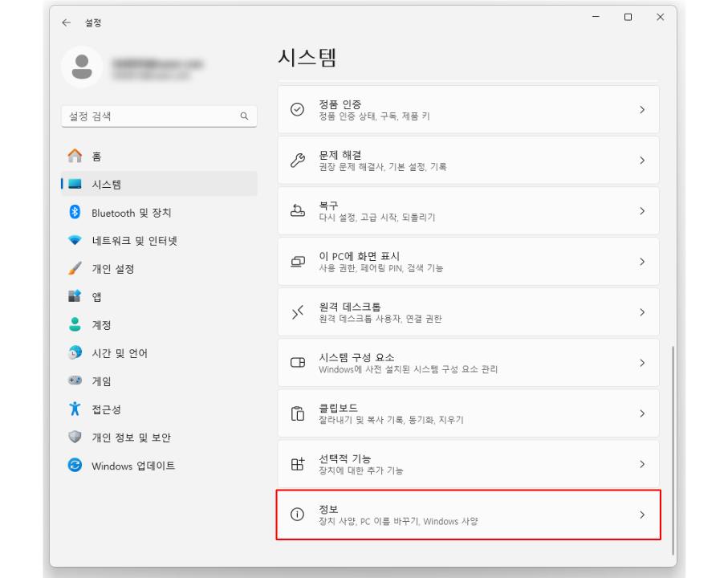Click the 정품 인증 checkmark circle icon
728x578 pixels.
(297, 109)
